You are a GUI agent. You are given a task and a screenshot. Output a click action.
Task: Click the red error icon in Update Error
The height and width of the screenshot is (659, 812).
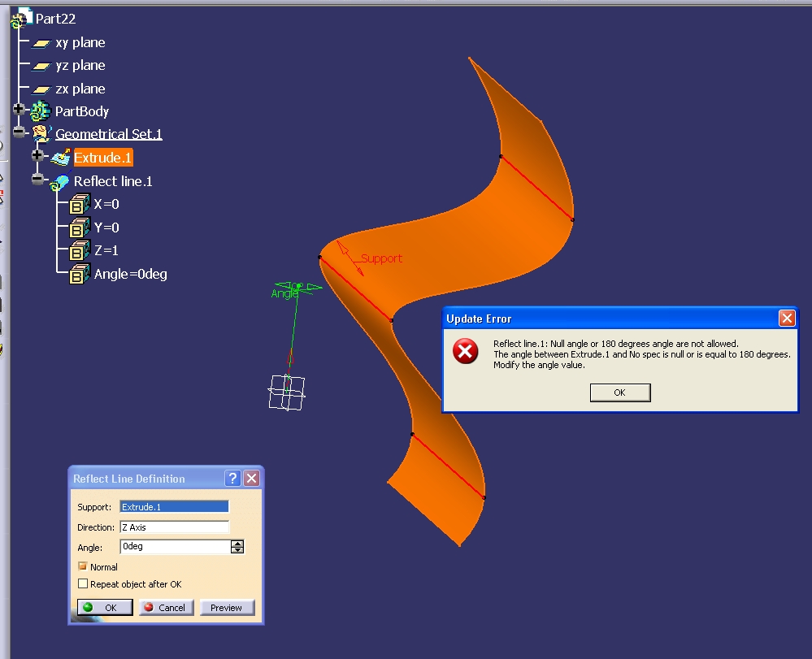[x=466, y=352]
